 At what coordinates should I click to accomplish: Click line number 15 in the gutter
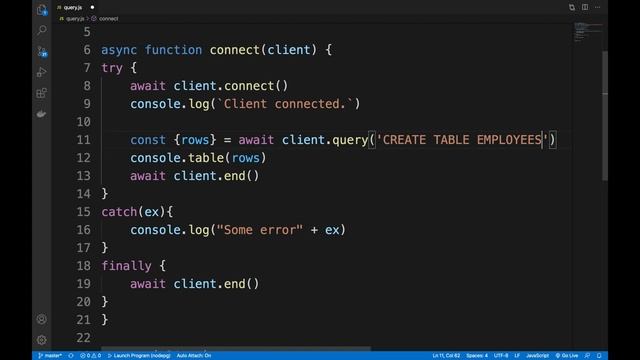(84, 211)
